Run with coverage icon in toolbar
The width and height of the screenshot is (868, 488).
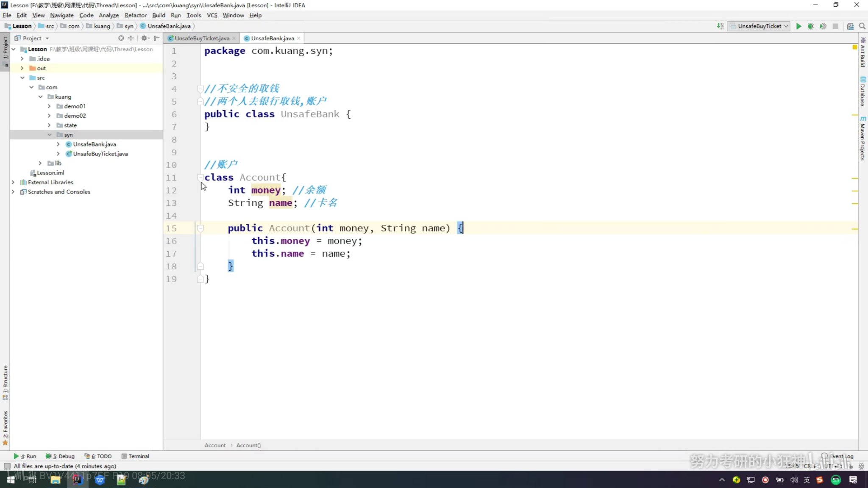(823, 26)
